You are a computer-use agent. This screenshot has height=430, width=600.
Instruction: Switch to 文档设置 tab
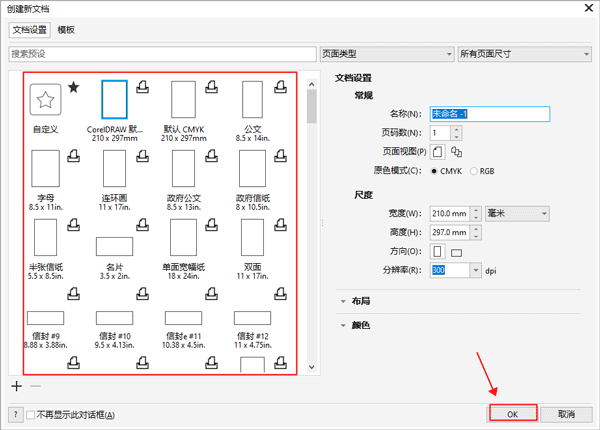[x=29, y=30]
